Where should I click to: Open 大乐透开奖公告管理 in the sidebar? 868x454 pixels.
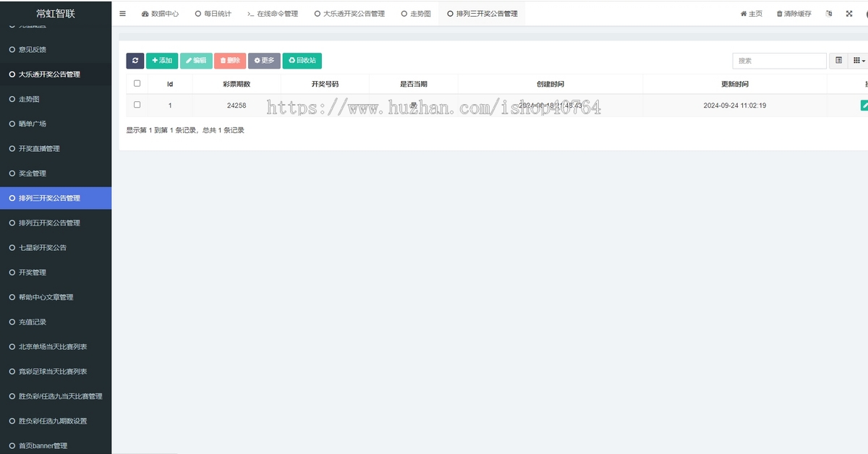click(x=56, y=74)
